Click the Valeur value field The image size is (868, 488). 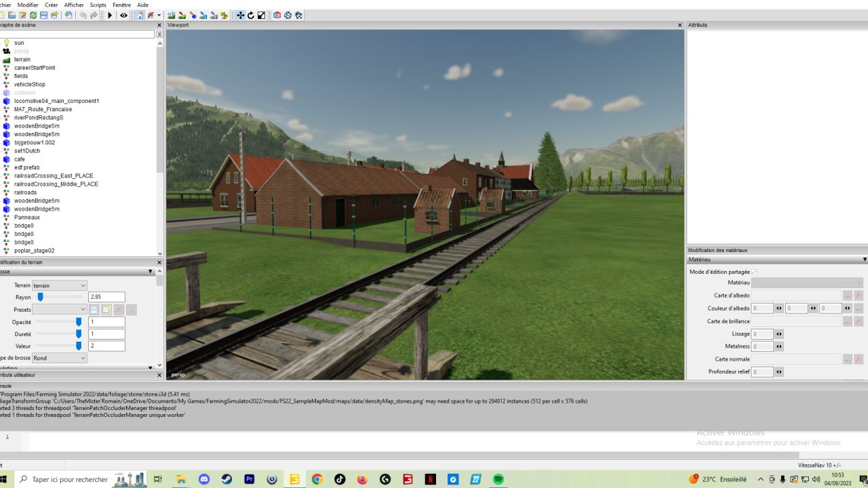(106, 346)
